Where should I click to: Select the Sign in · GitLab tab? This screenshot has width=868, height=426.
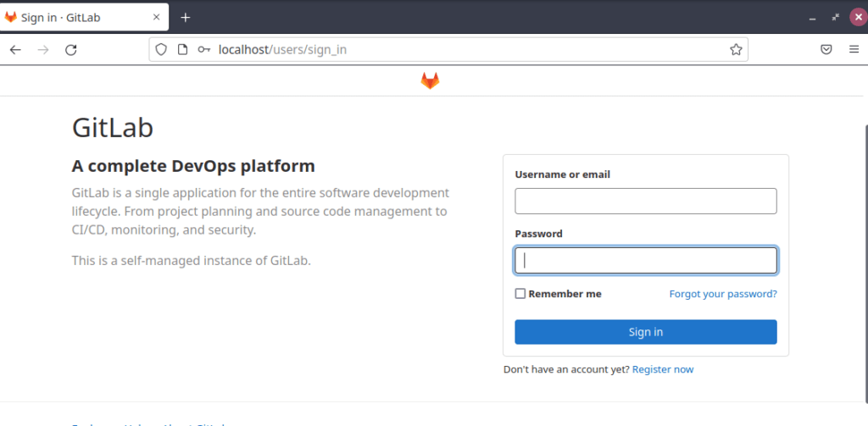[x=84, y=17]
